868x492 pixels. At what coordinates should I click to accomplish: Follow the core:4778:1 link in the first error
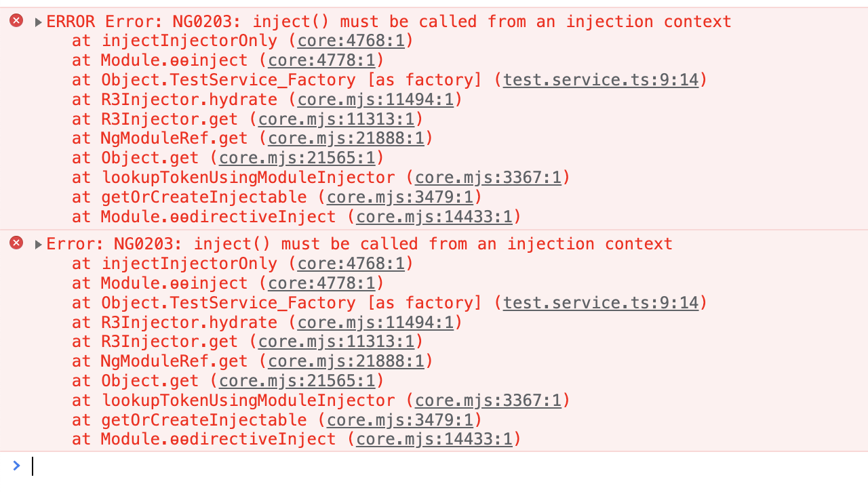point(321,60)
